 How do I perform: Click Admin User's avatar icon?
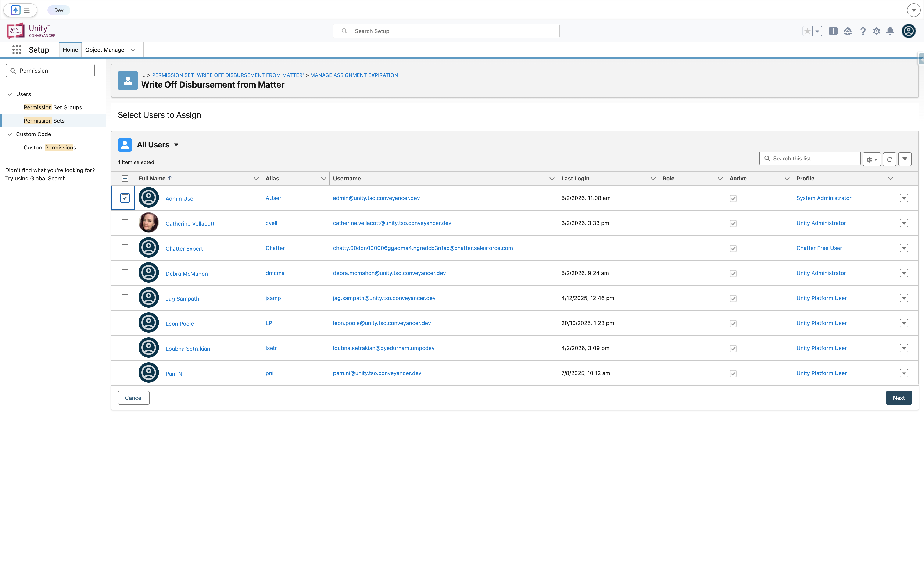point(148,197)
